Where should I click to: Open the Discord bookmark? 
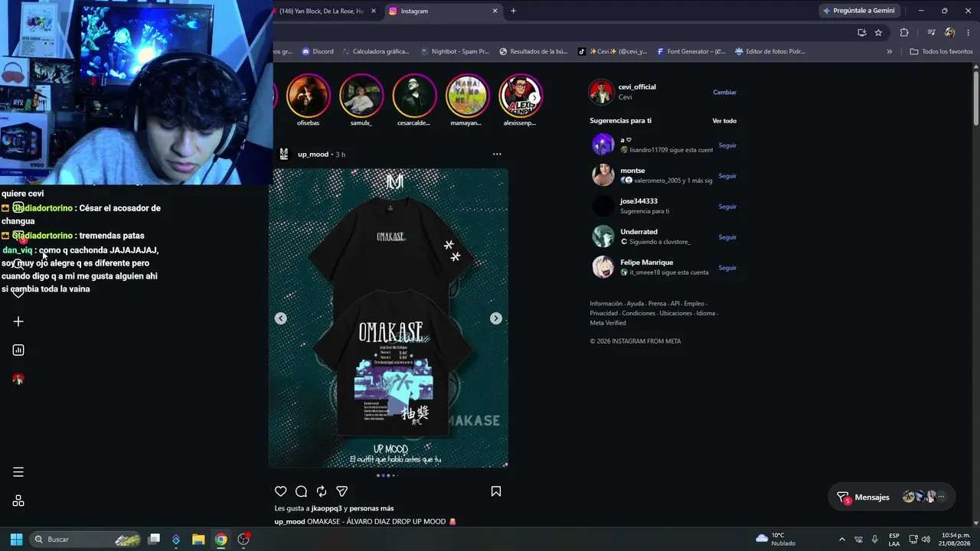tap(318, 51)
